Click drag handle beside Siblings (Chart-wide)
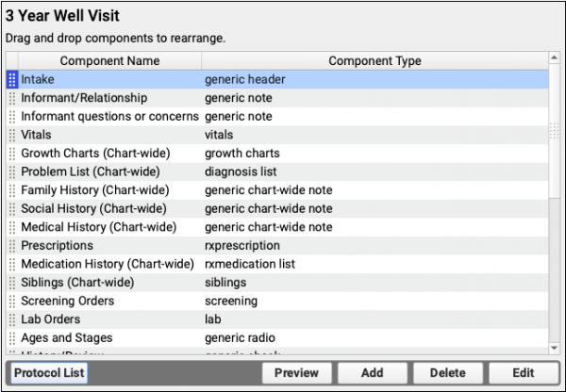This screenshot has height=392, width=566. pos(12,283)
